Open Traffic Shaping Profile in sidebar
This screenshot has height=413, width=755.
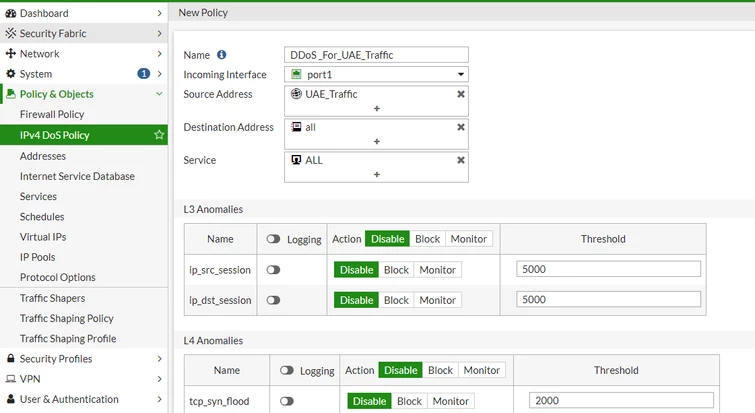(x=68, y=338)
